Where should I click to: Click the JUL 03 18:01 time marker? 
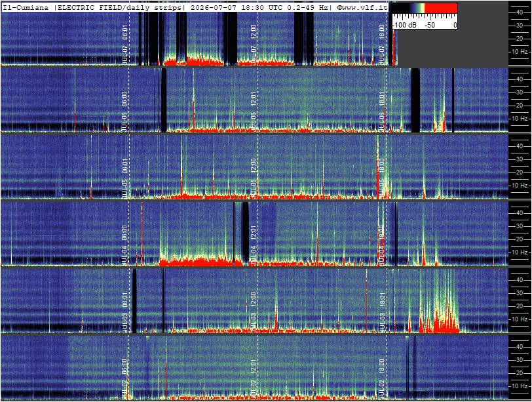pyautogui.click(x=382, y=312)
